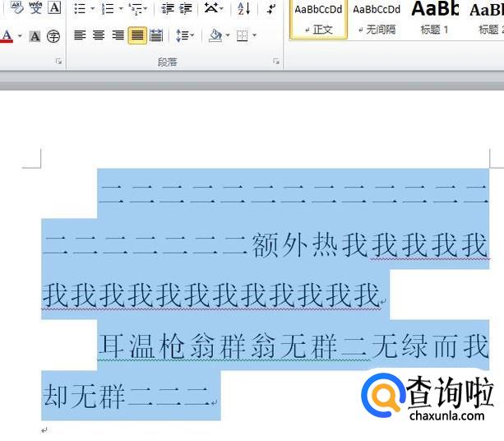Open the 段落 dialog launcher
Viewport: 504px width, 441px height.
275,63
